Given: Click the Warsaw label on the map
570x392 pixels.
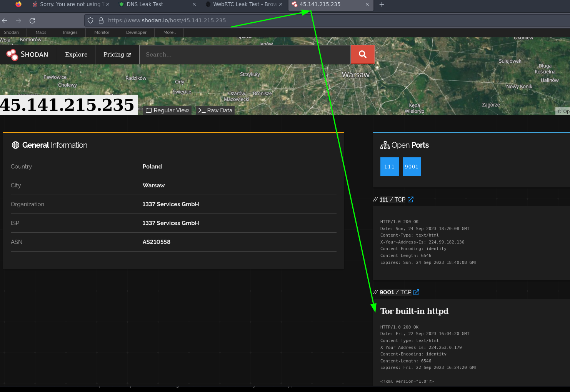Looking at the screenshot, I should tap(356, 75).
